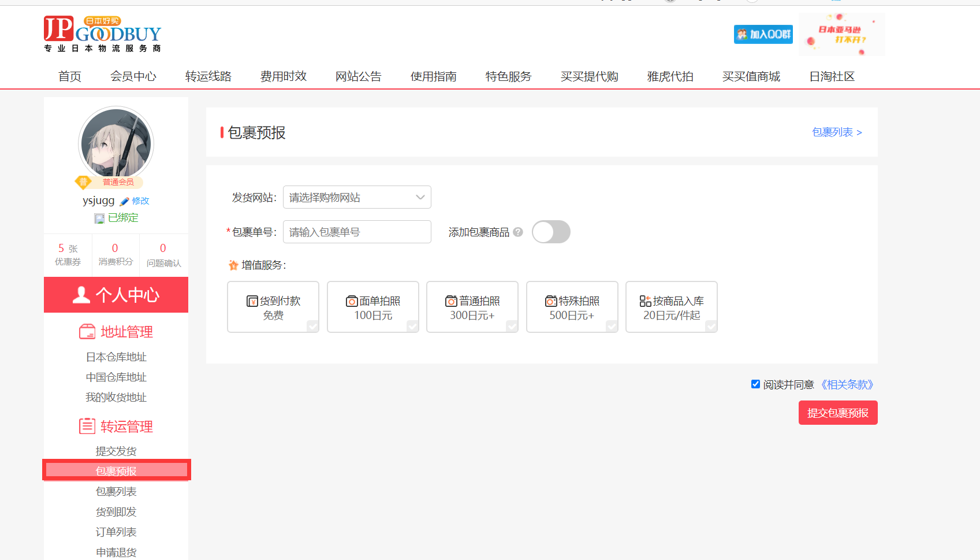Screen dimensions: 980x560
Task: Click the help question mark icon
Action: [x=518, y=232]
